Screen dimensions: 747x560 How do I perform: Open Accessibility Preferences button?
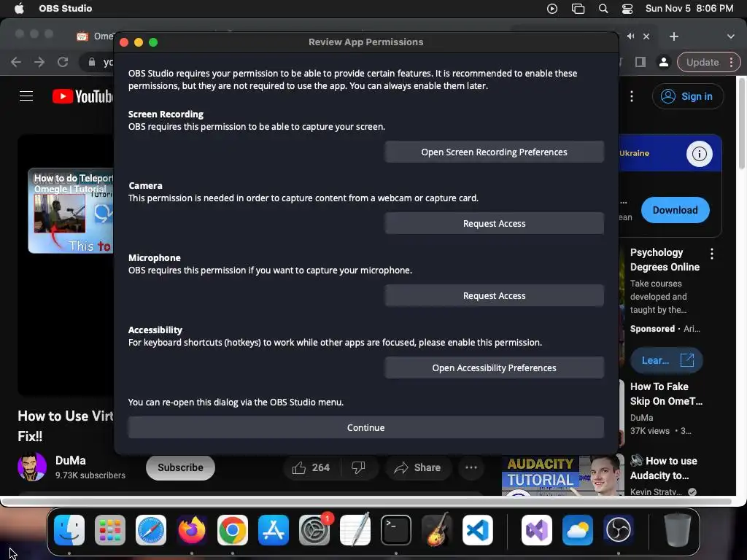[x=494, y=367]
